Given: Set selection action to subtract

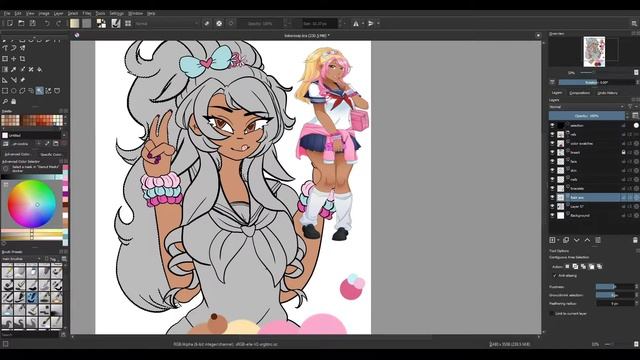Looking at the screenshot, I should click(591, 267).
